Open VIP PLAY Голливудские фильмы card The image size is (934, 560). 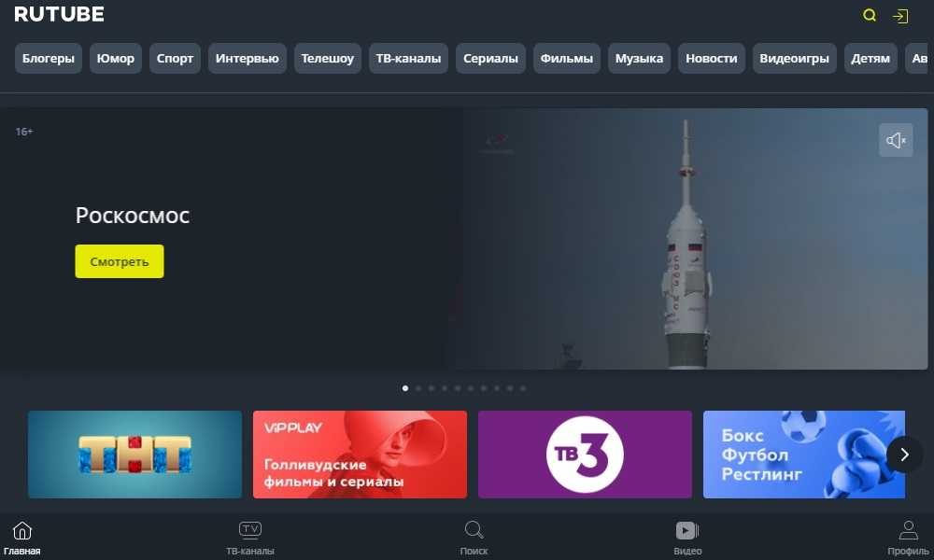[360, 455]
